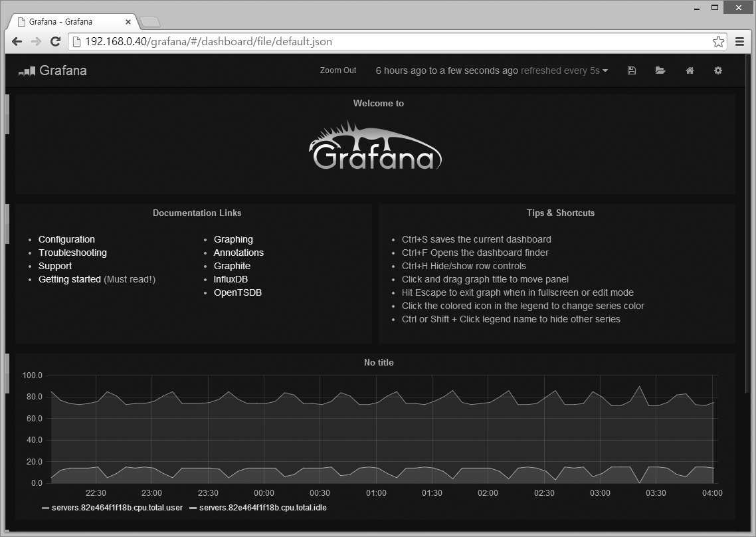This screenshot has height=537, width=756.
Task: Click the Chrome menu hamburger icon
Action: (x=739, y=42)
